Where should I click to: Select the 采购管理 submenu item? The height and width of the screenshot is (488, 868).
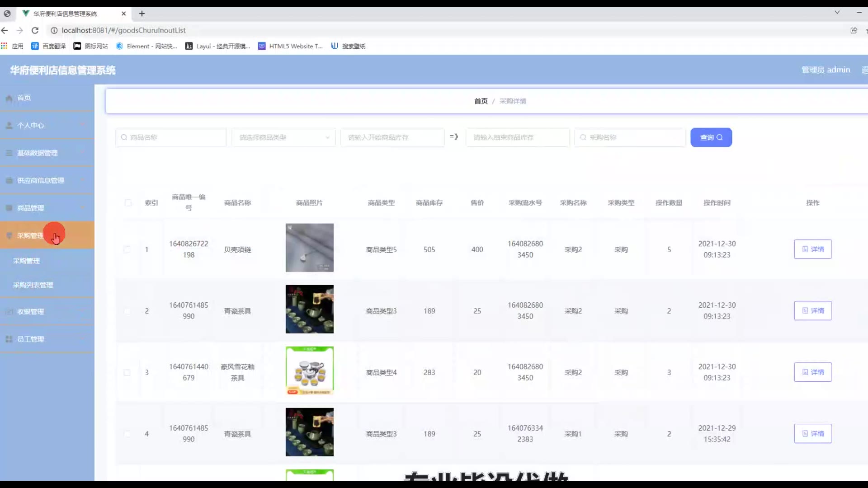(x=26, y=261)
